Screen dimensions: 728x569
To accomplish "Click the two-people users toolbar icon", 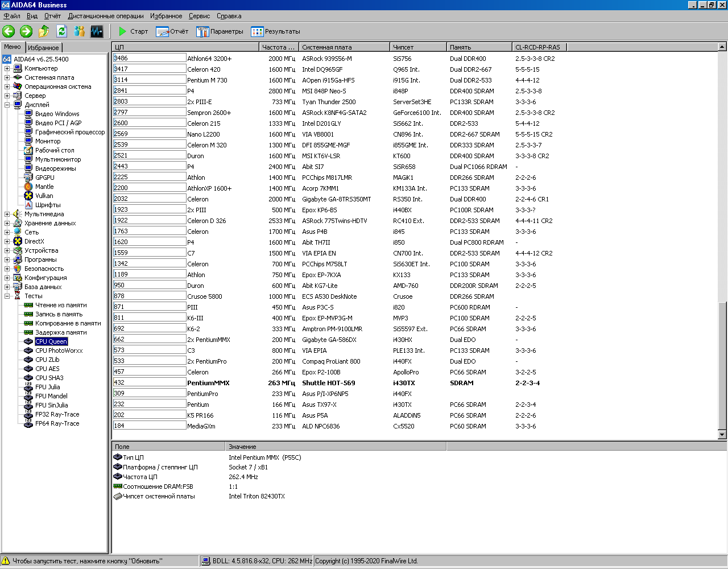I will pos(79,31).
